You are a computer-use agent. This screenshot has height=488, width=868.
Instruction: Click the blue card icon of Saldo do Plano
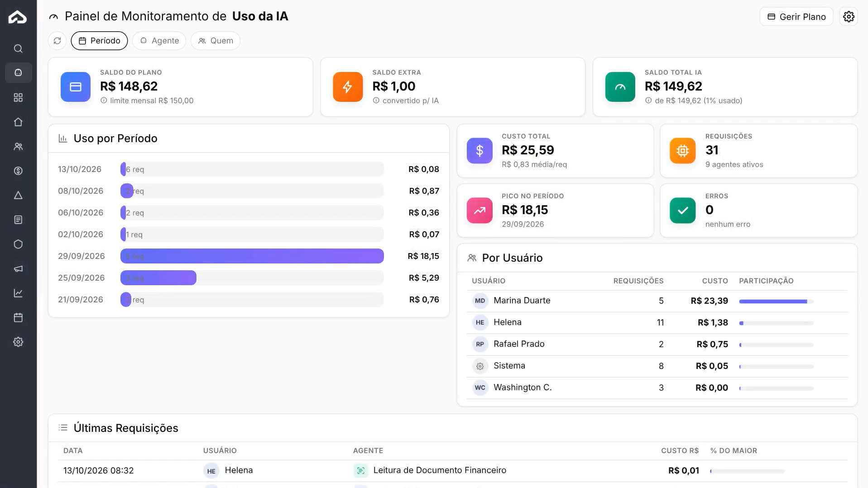point(76,87)
